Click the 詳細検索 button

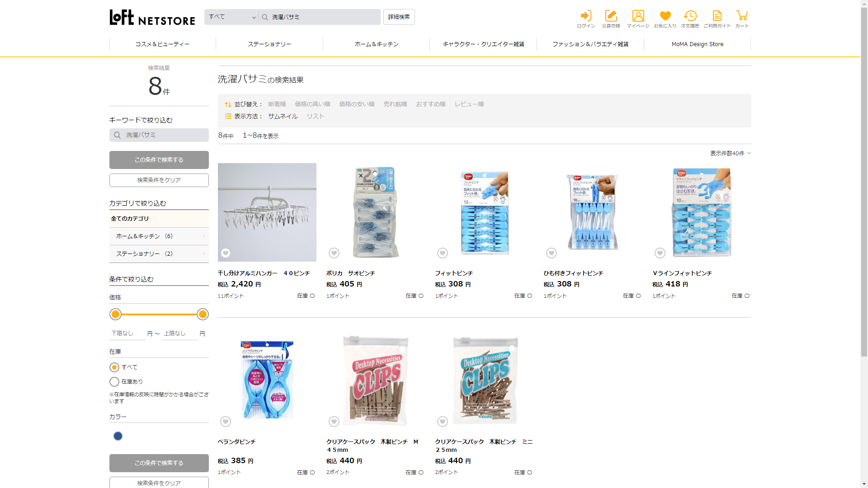coord(399,17)
